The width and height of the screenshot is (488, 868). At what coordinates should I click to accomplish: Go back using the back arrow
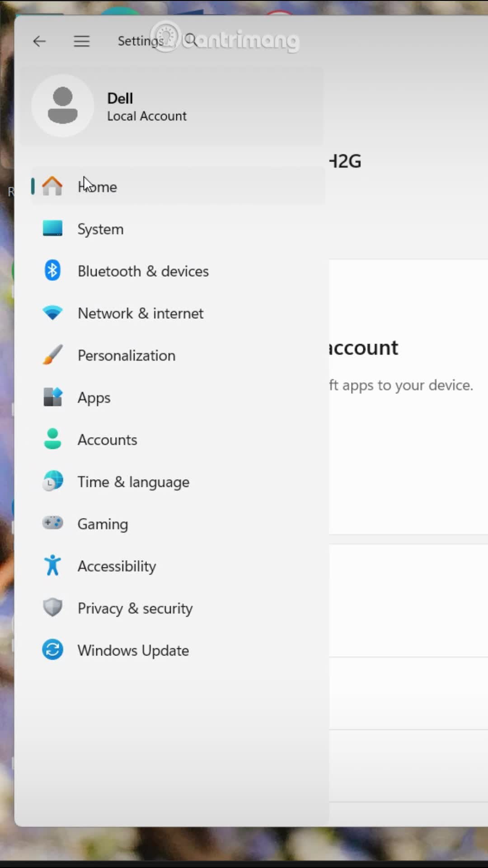[x=39, y=42]
